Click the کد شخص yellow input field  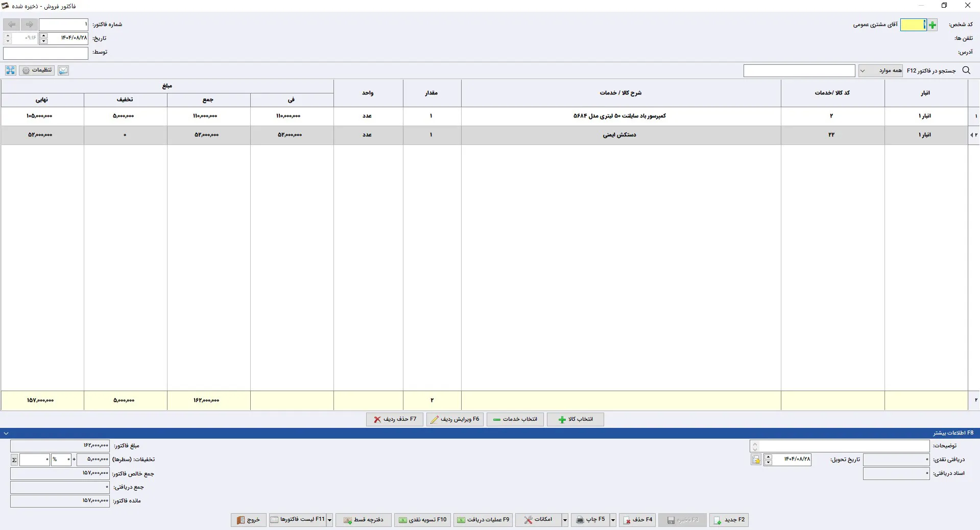[914, 25]
